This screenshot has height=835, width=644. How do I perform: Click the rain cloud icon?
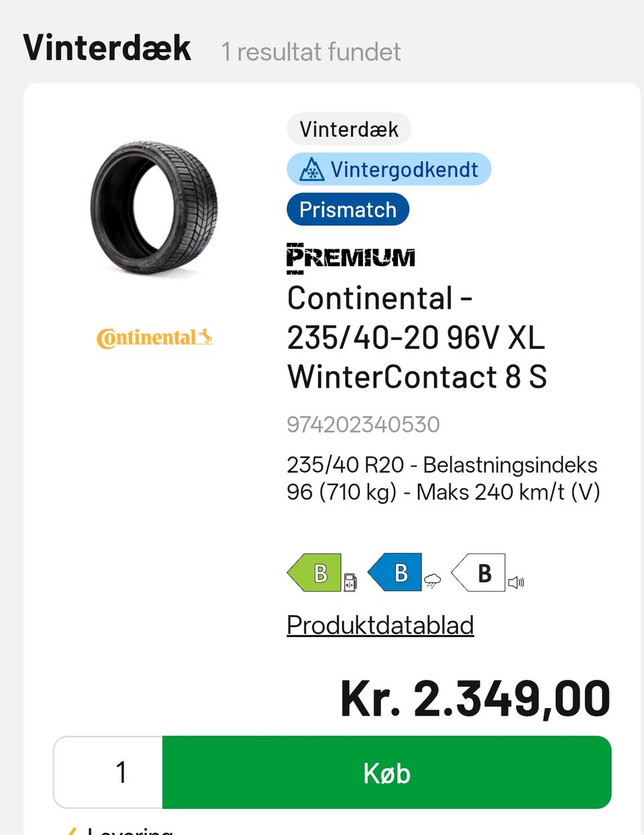point(433,581)
